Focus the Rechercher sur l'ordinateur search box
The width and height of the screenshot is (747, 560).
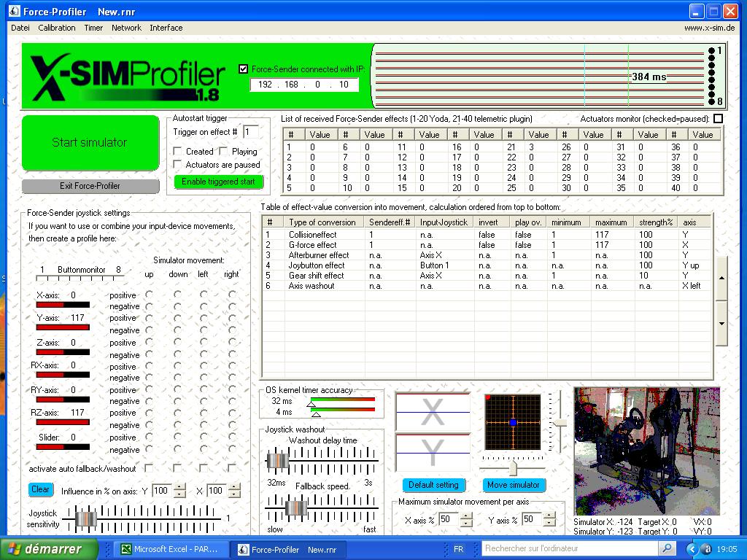point(570,548)
